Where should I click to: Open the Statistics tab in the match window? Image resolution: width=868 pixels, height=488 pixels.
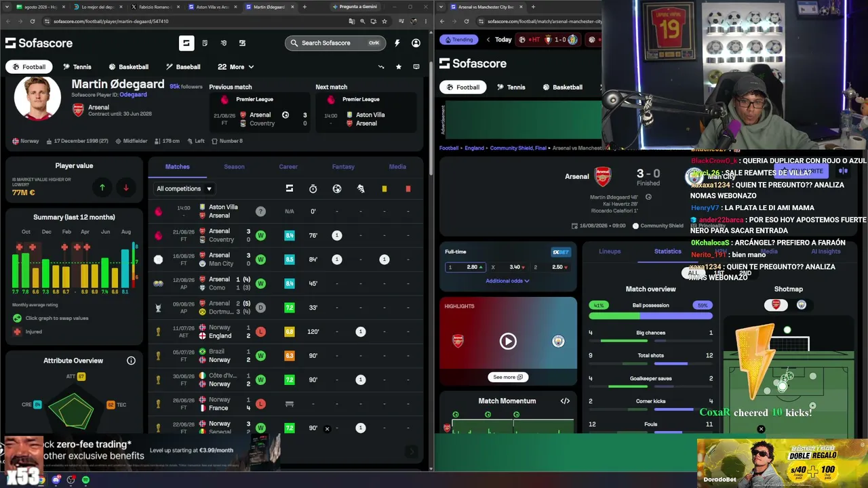(x=667, y=251)
